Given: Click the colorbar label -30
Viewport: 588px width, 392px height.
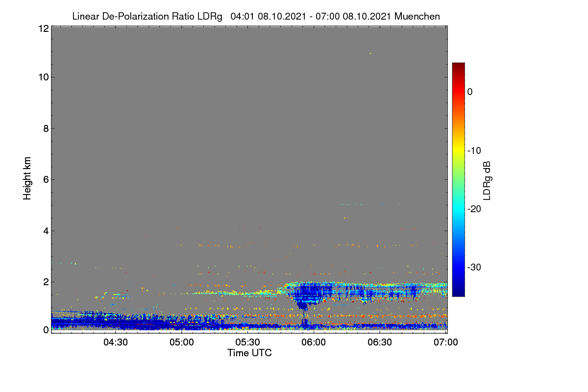Looking at the screenshot, I should pos(475,268).
